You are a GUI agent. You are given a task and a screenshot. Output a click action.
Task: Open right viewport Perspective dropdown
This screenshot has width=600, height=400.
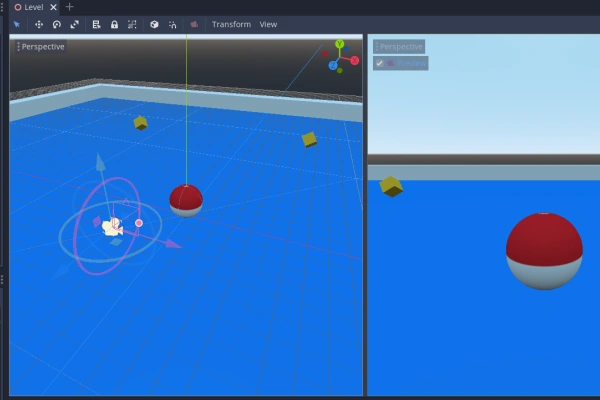tap(399, 47)
